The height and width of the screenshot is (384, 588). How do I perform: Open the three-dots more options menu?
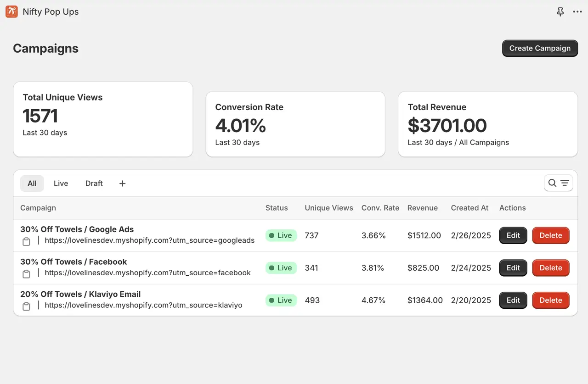click(x=577, y=12)
